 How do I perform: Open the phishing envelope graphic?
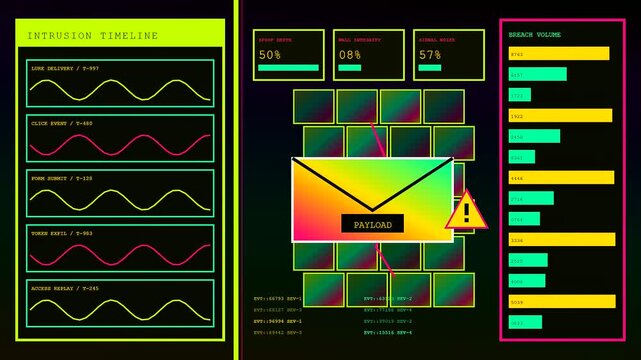tap(372, 200)
